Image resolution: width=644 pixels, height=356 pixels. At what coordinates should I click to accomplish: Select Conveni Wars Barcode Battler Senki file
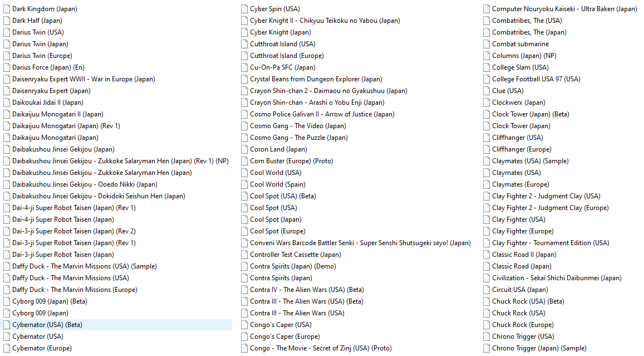(361, 243)
